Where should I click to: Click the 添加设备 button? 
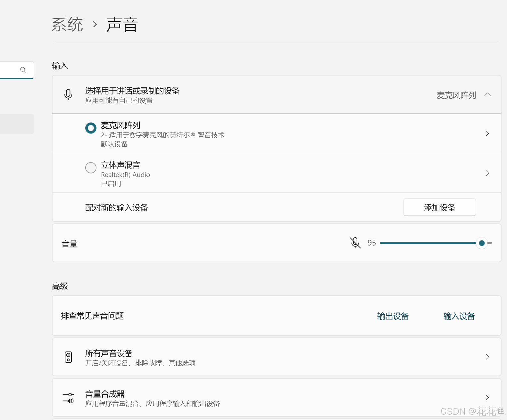click(x=440, y=207)
